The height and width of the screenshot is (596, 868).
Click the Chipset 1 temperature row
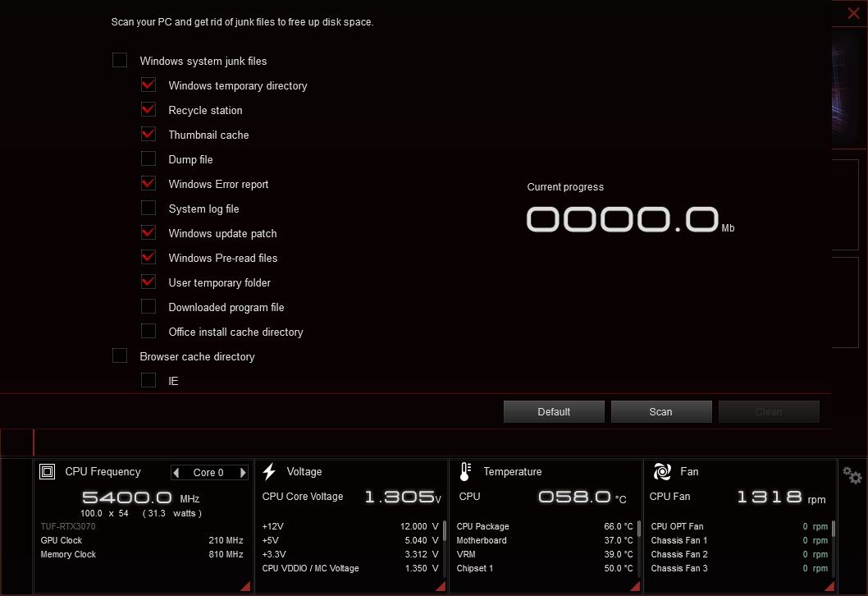click(545, 568)
